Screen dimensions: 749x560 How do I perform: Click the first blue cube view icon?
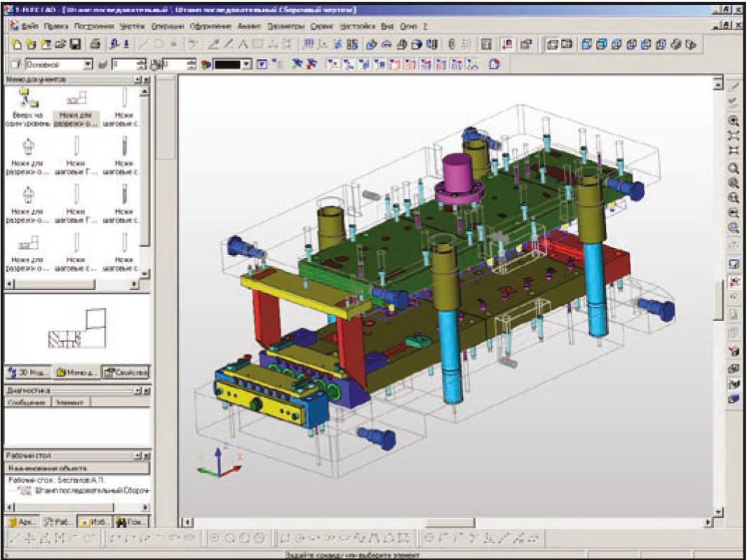tap(587, 44)
